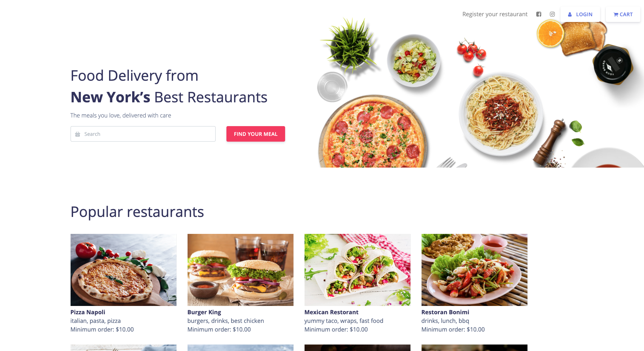
Task: Click the shopping cart icon
Action: tap(616, 15)
